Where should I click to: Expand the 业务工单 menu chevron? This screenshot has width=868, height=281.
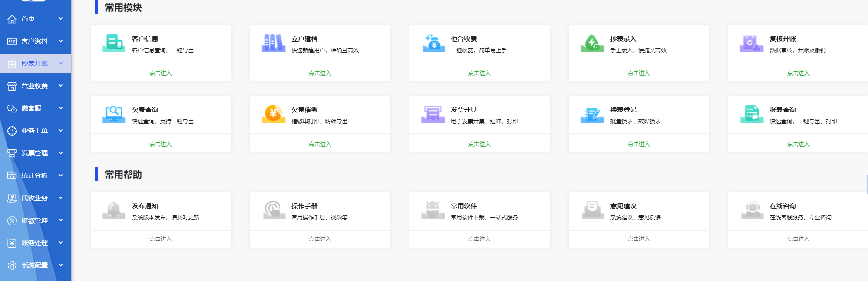[x=61, y=131]
